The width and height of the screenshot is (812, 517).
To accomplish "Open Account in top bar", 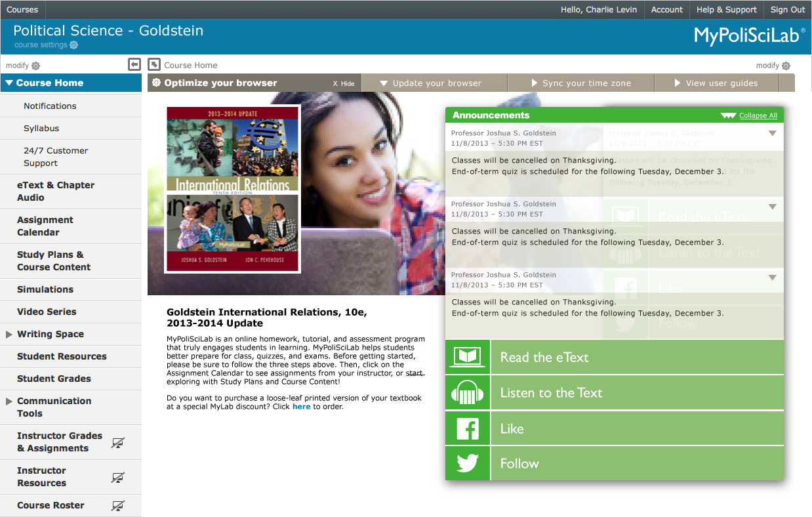I will coord(667,10).
